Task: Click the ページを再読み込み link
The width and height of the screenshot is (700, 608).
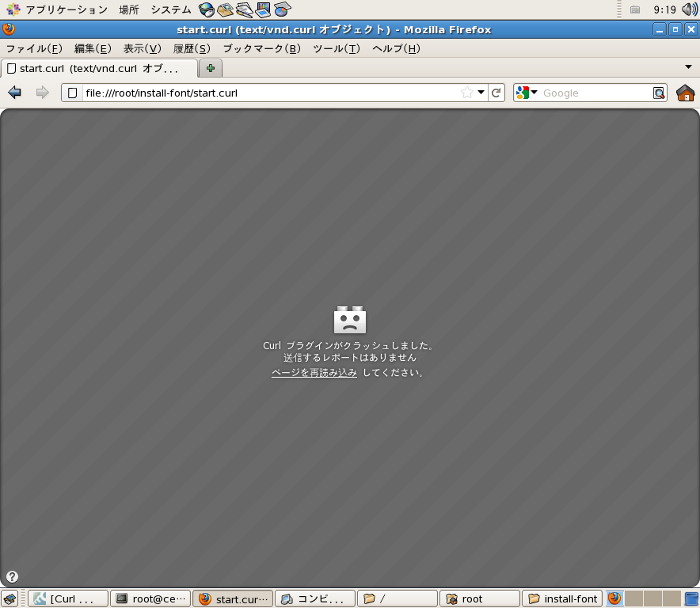Action: pos(314,372)
